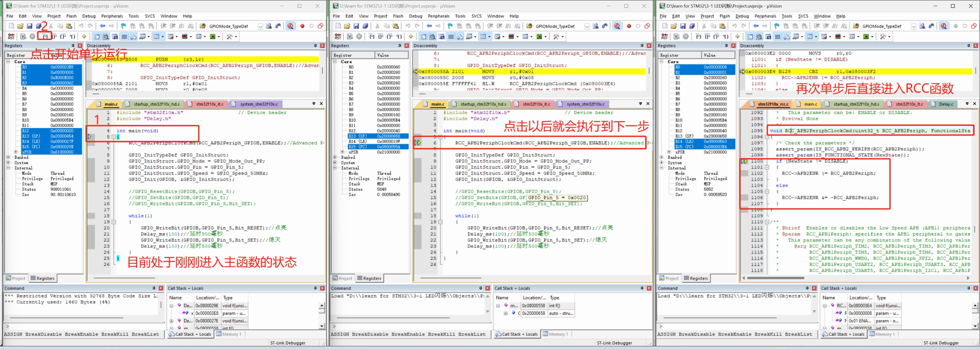Screen dimensions: 980x349
Task: Click the Call Stack scroll-down arrow, left window
Action: click(321, 326)
